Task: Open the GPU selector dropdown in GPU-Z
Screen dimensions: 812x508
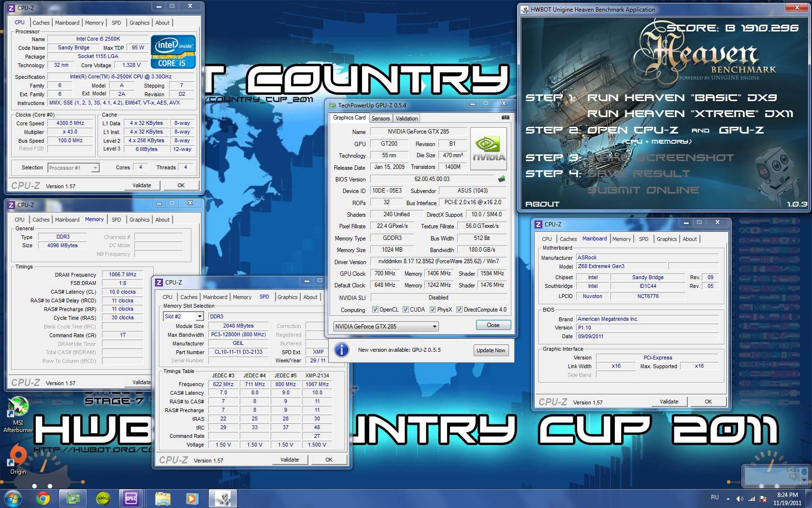Action: 386,326
